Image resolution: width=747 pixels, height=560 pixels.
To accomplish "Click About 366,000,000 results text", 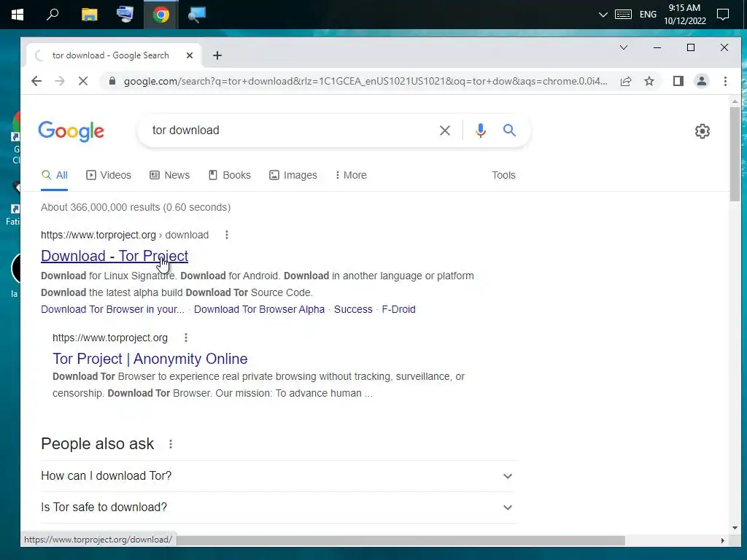I will [136, 208].
